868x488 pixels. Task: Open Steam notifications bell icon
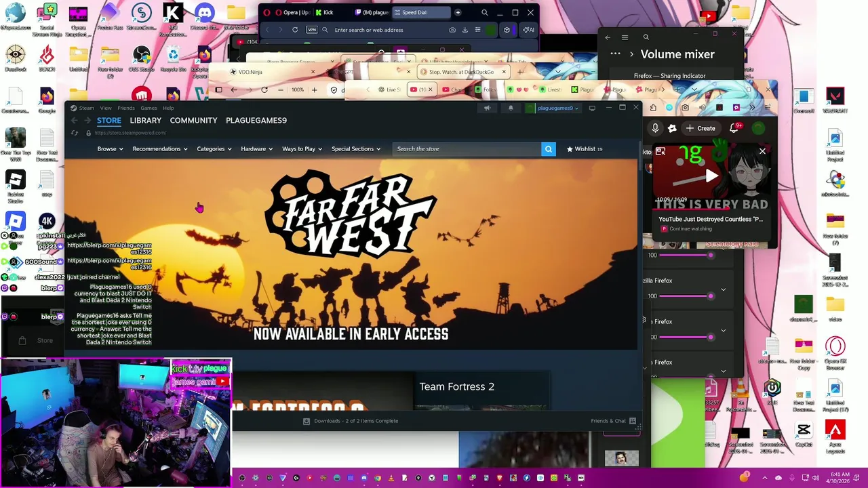[511, 108]
